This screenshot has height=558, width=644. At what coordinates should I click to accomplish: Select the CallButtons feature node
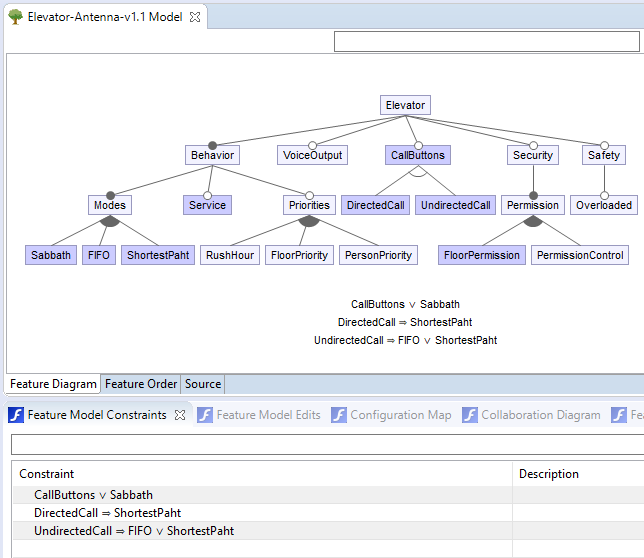[418, 155]
